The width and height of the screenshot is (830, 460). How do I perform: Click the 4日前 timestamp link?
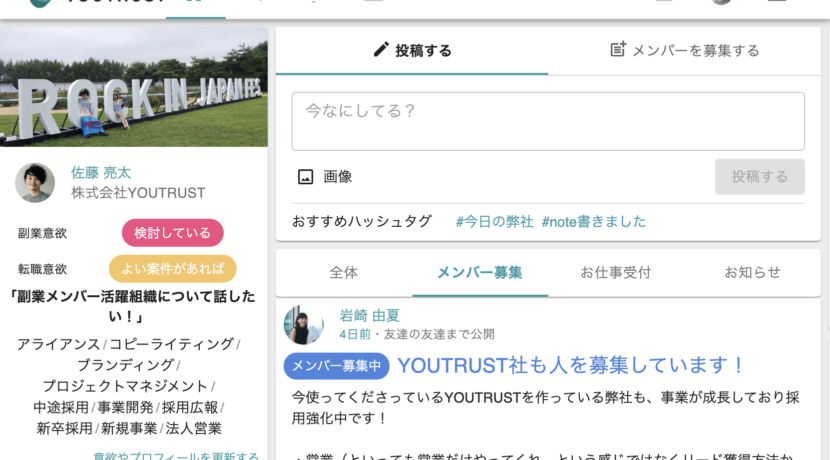click(355, 335)
